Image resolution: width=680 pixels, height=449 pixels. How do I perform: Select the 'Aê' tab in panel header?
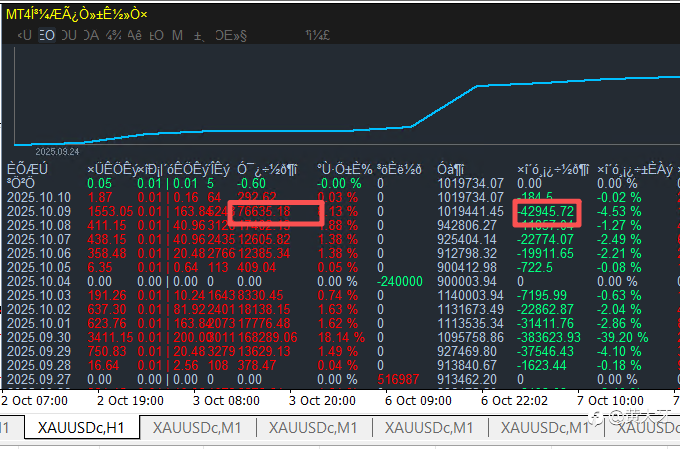[134, 35]
